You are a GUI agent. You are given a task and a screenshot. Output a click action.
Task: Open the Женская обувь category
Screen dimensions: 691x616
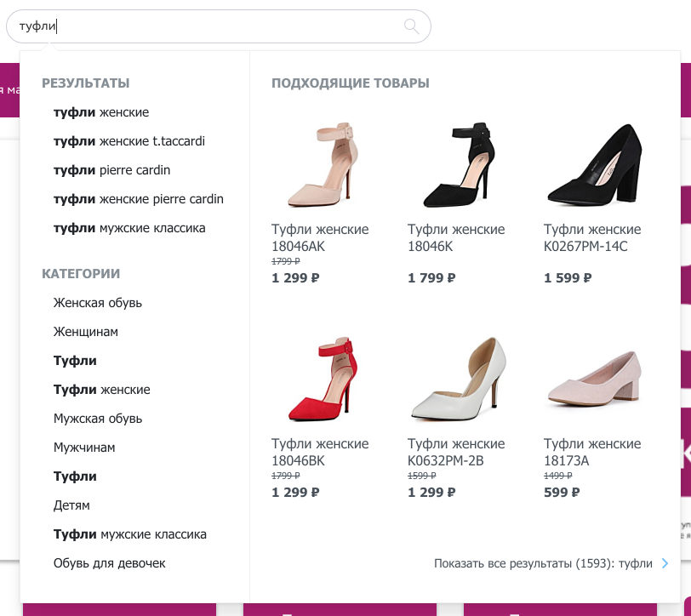point(97,303)
